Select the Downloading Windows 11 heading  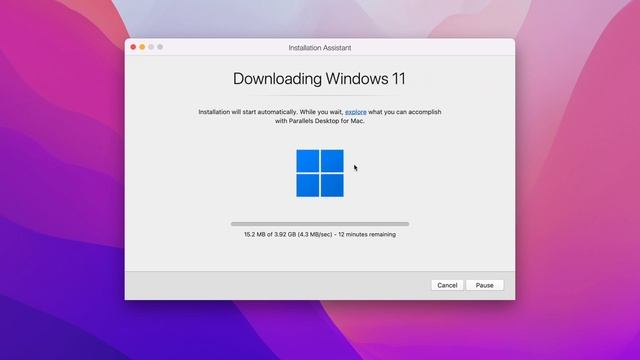coord(319,79)
